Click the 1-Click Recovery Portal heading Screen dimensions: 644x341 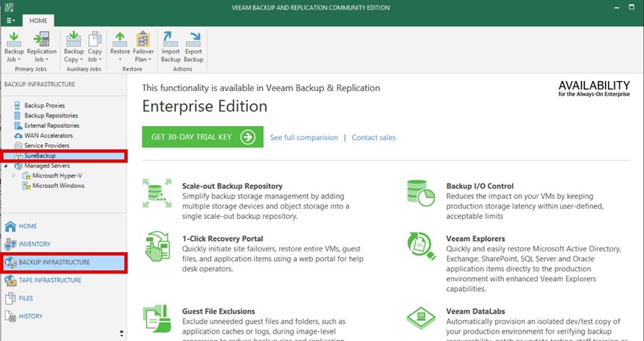223,238
